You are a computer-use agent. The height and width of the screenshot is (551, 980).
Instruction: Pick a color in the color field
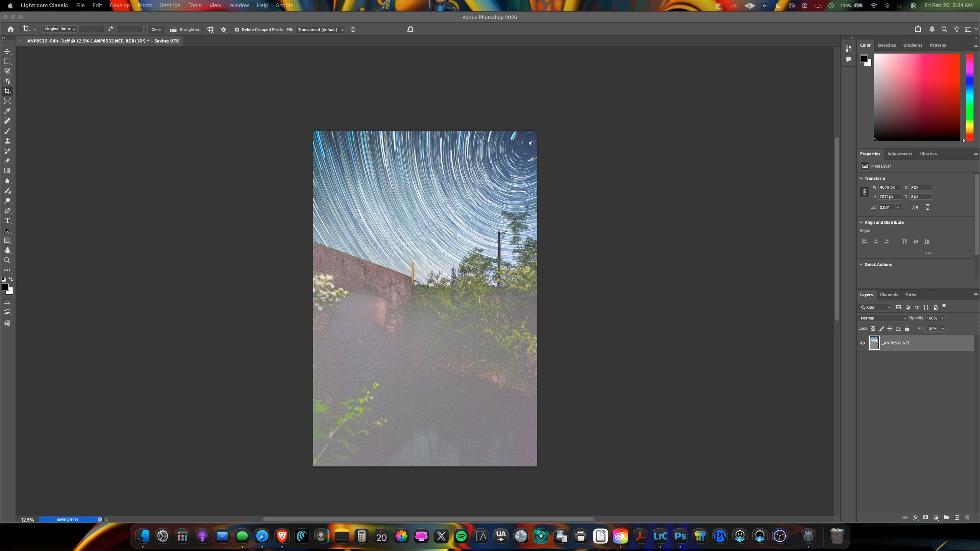916,97
